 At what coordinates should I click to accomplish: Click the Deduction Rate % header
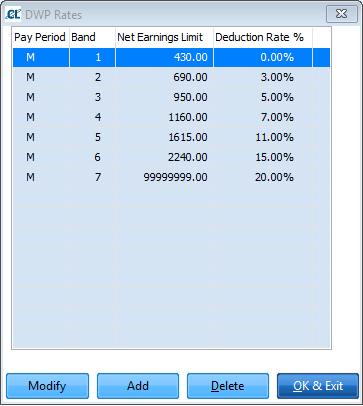[x=263, y=37]
